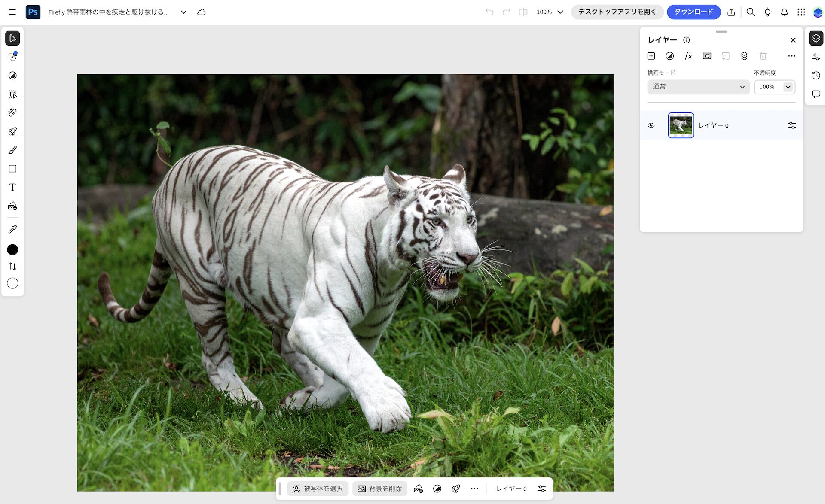Toggle visibility of レイヤー 0
This screenshot has height=504, width=825.
pos(651,125)
